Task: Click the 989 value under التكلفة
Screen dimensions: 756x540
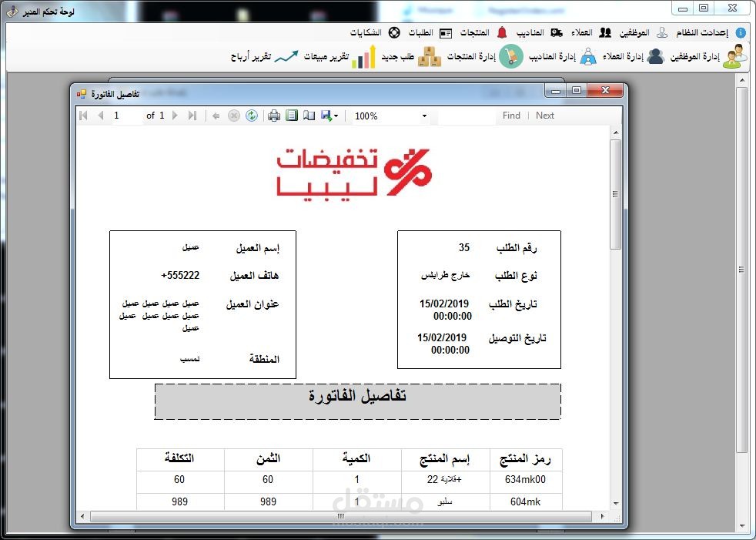Action: tap(179, 502)
